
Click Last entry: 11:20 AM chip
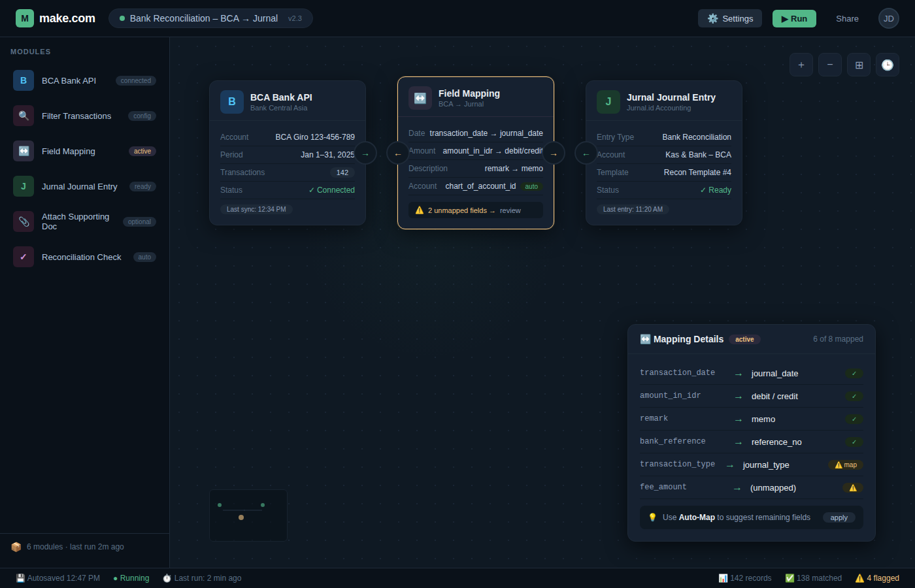[x=633, y=209]
